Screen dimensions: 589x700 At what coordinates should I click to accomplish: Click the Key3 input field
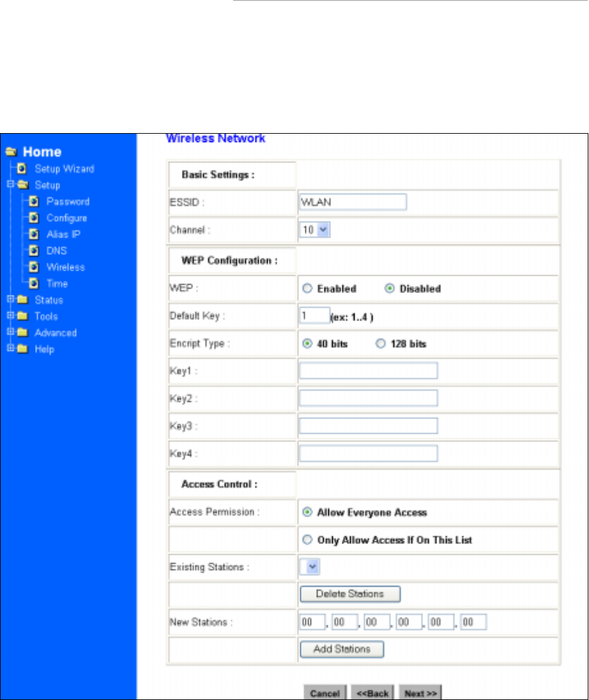[368, 426]
